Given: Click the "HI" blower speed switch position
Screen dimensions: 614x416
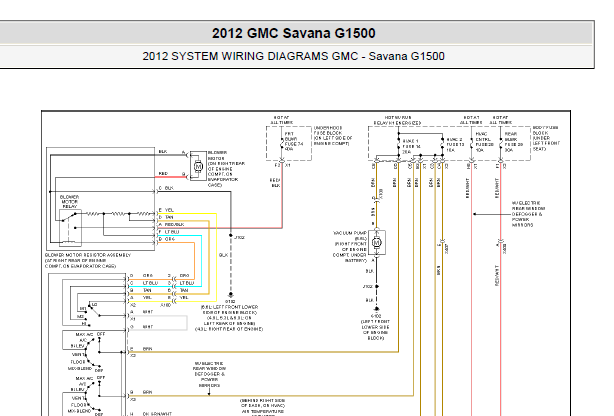Looking at the screenshot, I should pyautogui.click(x=84, y=324).
